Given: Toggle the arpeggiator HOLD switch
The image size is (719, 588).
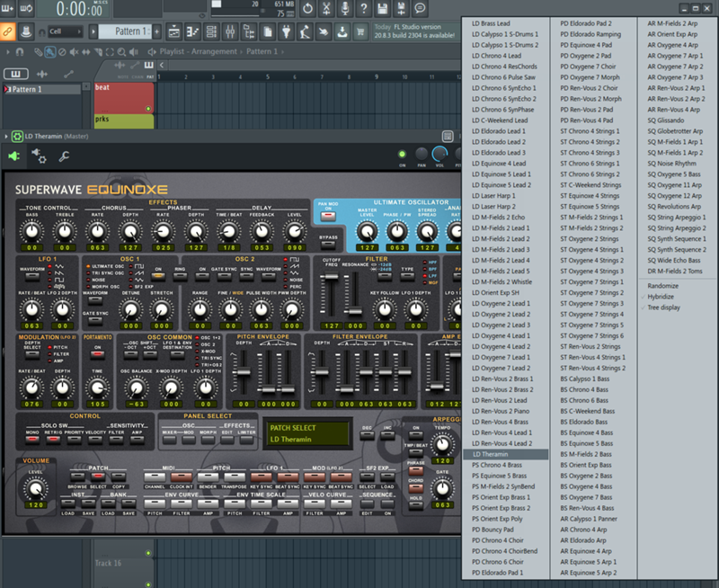Looking at the screenshot, I should (x=416, y=505).
